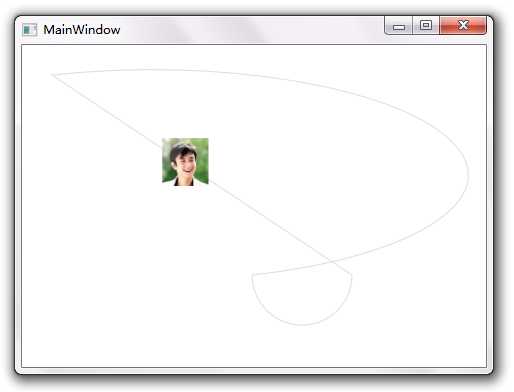Maximize the MainWindow window
The image size is (514, 392).
pyautogui.click(x=426, y=26)
